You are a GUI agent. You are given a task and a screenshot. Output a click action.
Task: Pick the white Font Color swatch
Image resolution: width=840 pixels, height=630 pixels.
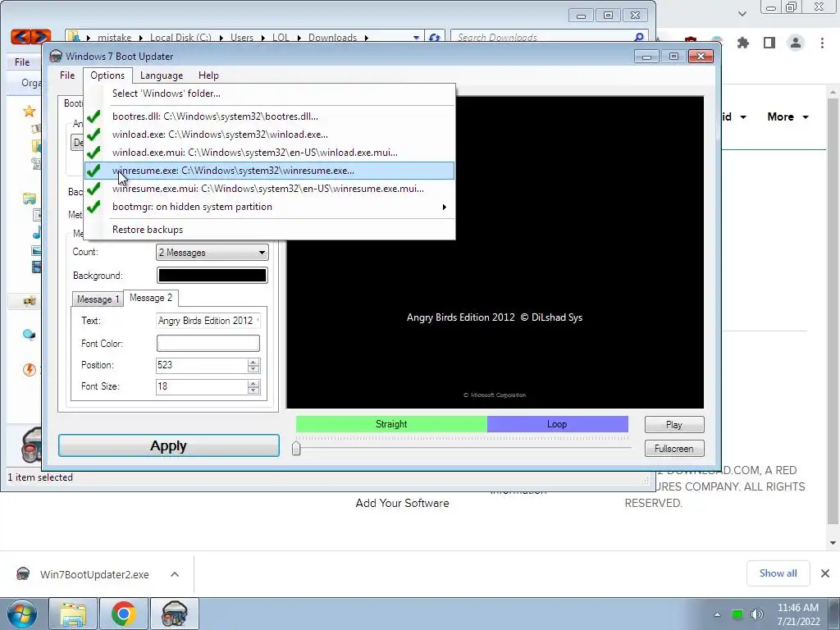(208, 344)
